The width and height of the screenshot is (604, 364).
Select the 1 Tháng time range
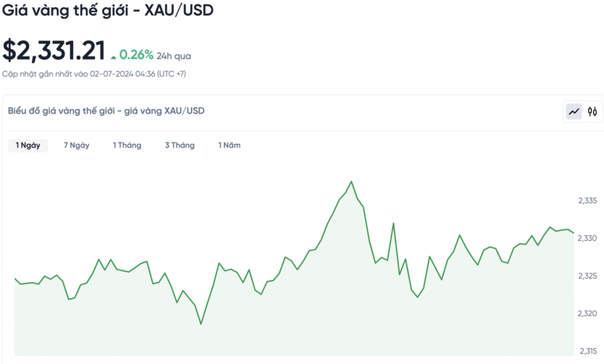point(127,145)
